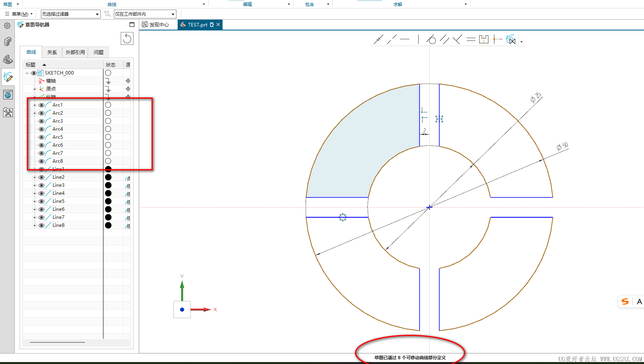Switch to the 曲线 tab
The image size is (644, 364).
(31, 52)
